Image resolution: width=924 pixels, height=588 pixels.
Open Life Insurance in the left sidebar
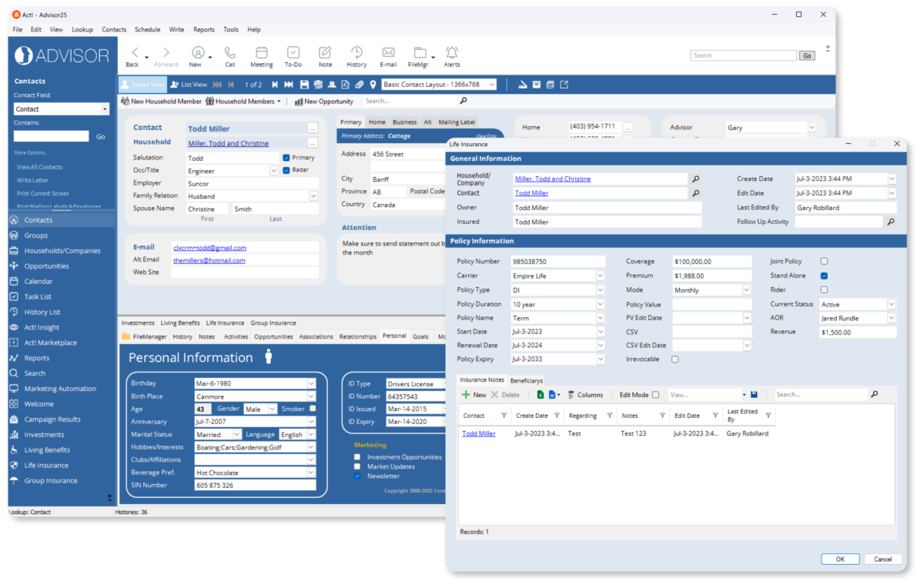pyautogui.click(x=46, y=466)
